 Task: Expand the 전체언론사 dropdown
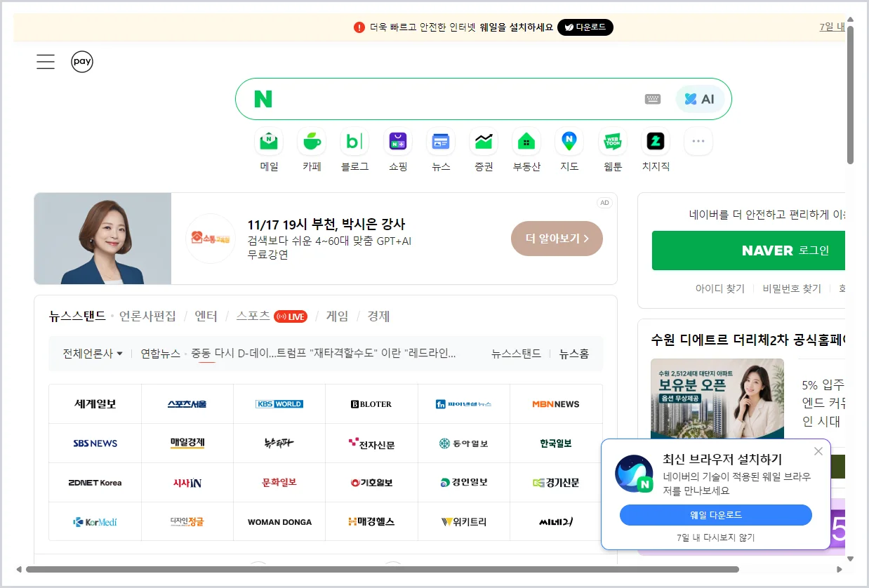click(x=93, y=354)
